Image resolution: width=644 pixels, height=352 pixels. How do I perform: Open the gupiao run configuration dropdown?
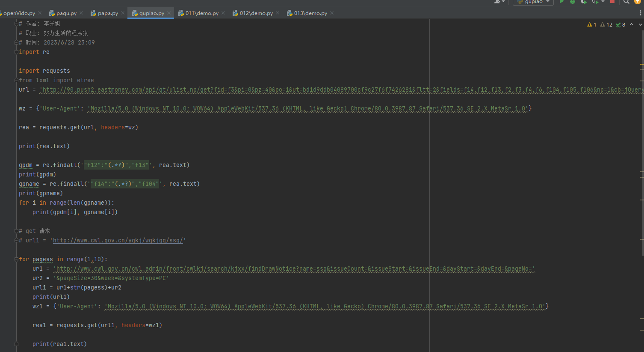point(534,2)
